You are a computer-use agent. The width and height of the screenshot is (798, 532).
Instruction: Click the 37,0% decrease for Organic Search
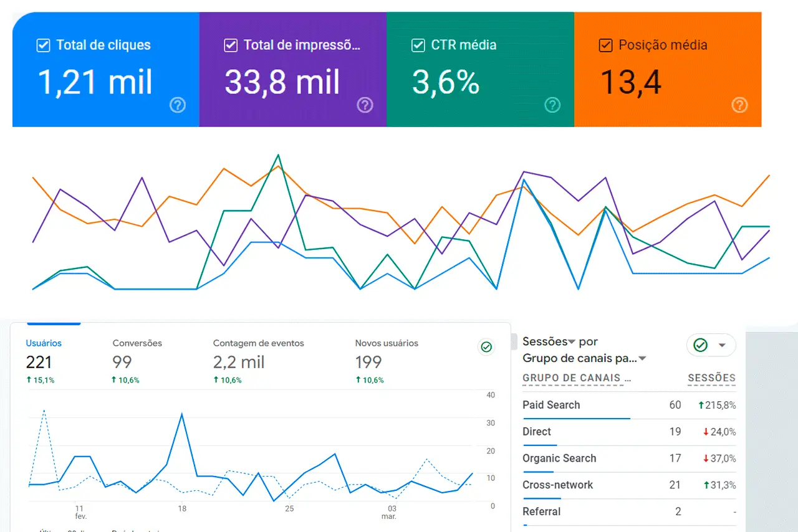tap(719, 459)
